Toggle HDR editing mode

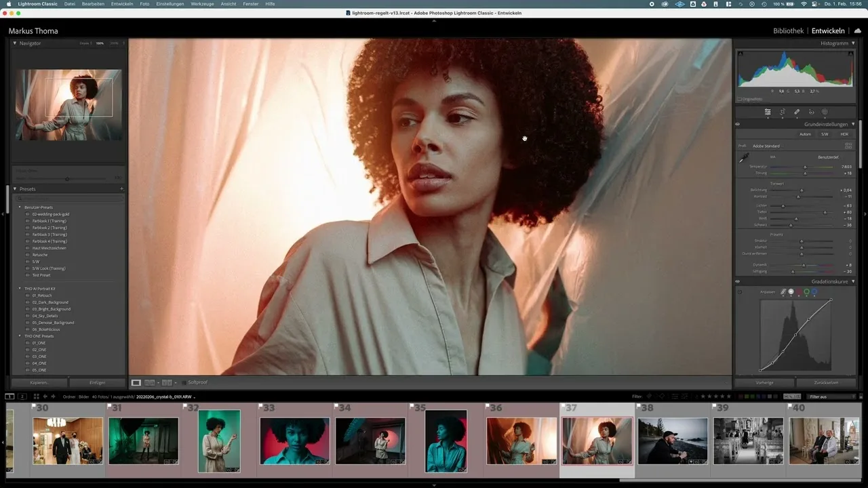[844, 134]
